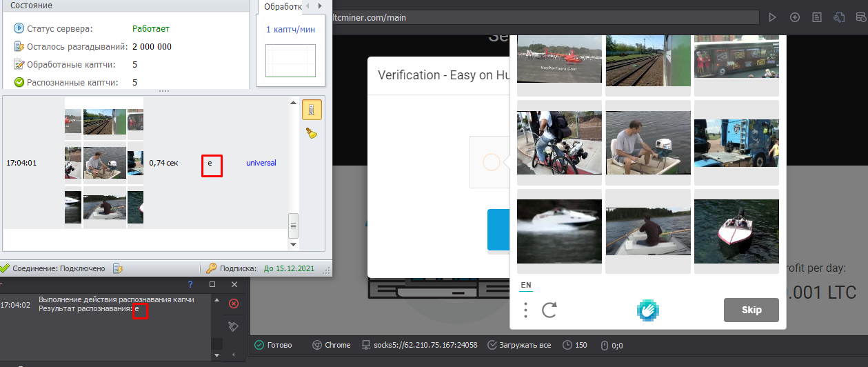Click the red stop icon in log panel
The width and height of the screenshot is (868, 367).
(x=234, y=304)
